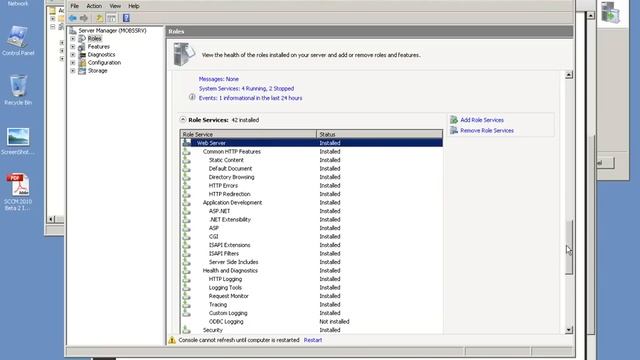Image resolution: width=640 pixels, height=360 pixels.
Task: Open the Help menu
Action: point(133,6)
